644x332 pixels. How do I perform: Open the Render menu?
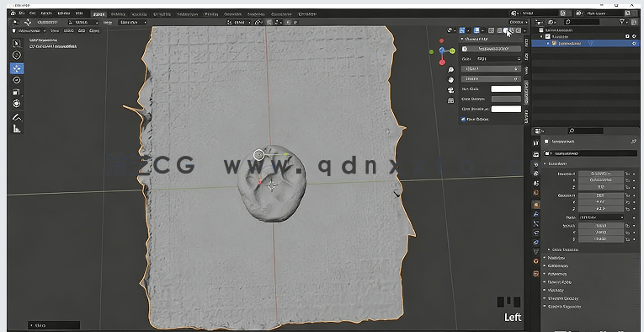click(x=45, y=13)
